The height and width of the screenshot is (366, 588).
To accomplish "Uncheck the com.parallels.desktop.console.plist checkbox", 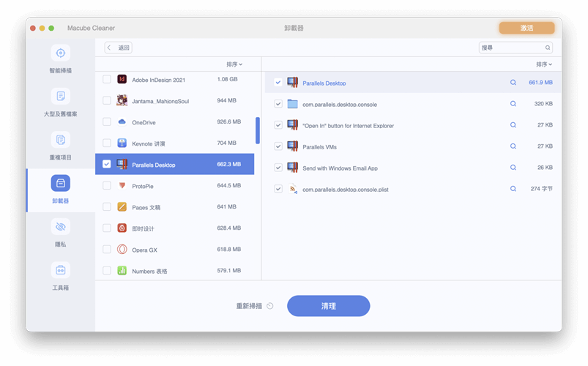I will [x=278, y=189].
